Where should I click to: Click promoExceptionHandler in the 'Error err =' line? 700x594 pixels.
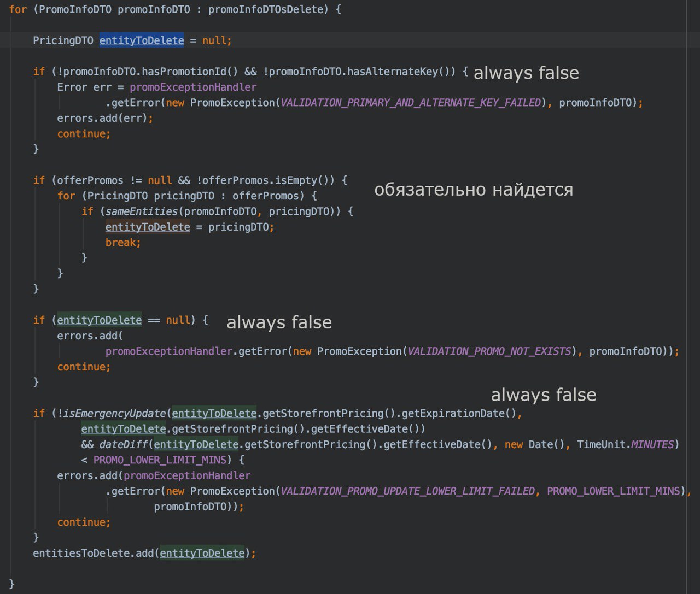click(x=193, y=87)
